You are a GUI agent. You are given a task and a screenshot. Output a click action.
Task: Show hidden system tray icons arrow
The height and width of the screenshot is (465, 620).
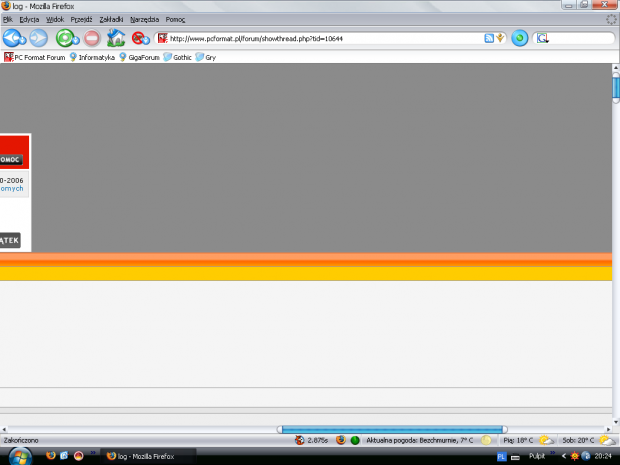[x=563, y=456]
